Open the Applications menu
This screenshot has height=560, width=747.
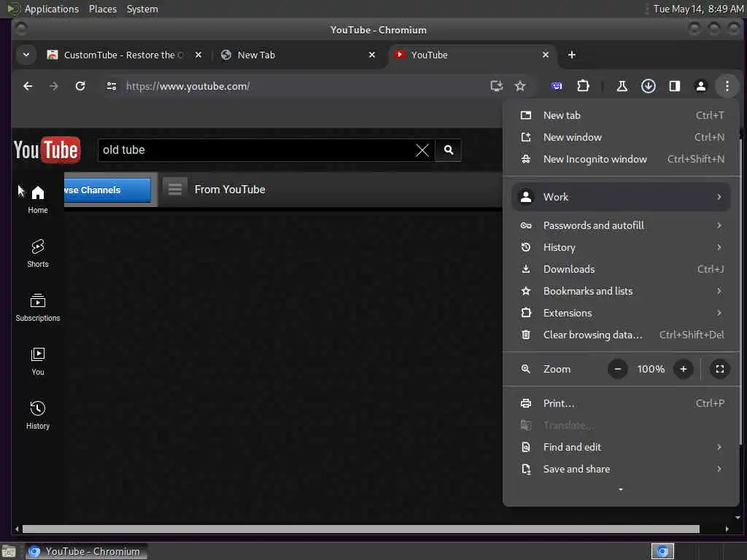point(52,9)
